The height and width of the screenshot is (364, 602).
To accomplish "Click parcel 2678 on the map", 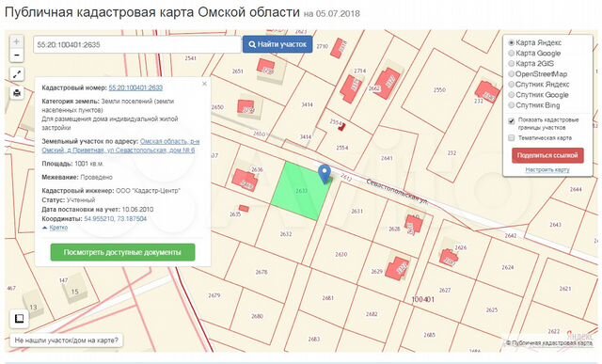I will click(261, 272).
